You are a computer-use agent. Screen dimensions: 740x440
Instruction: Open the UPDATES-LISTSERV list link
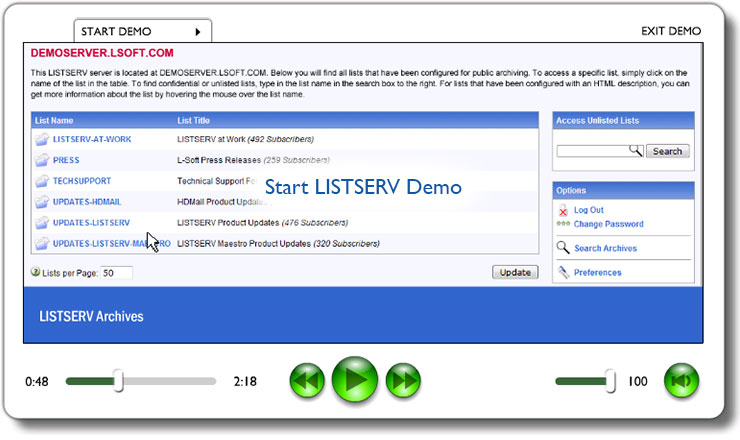pyautogui.click(x=91, y=223)
